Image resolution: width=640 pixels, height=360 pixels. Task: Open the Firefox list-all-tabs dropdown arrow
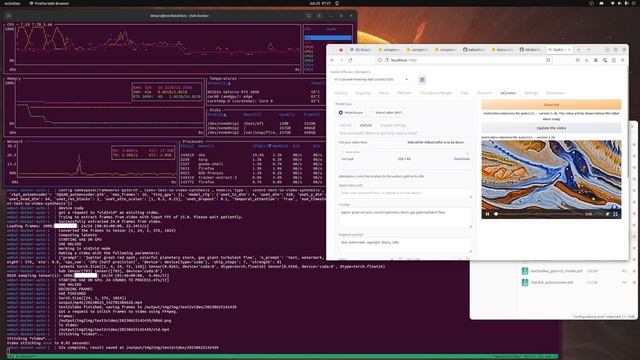tap(588, 49)
